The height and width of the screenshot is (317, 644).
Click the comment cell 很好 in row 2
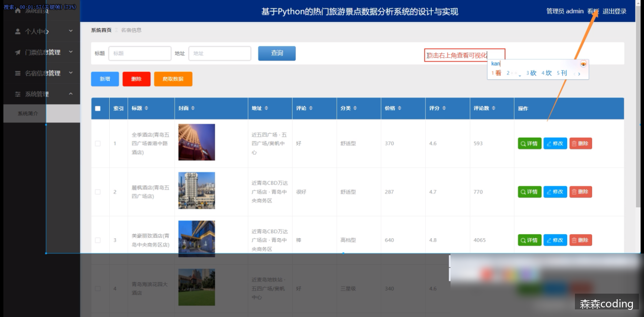tap(301, 192)
